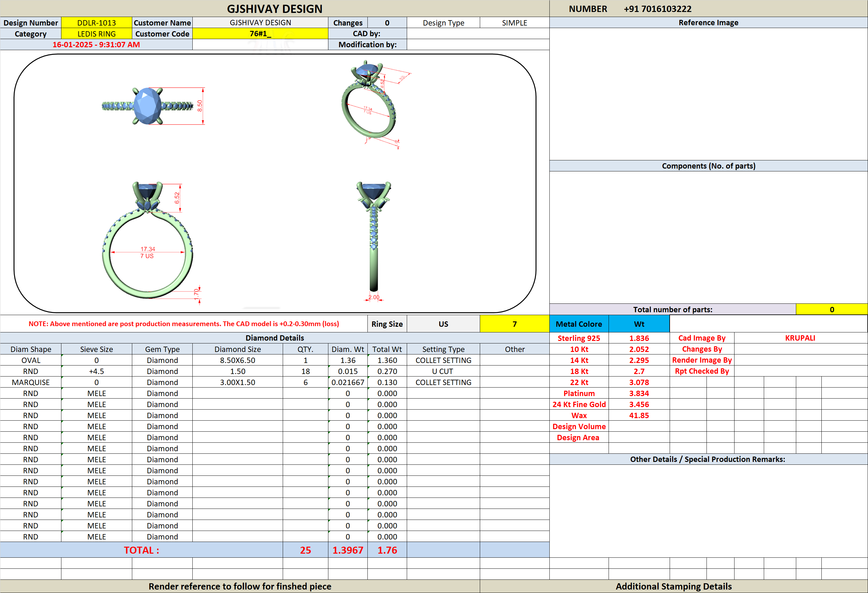Select the grand total weight 1.76
Image resolution: width=868 pixels, height=593 pixels.
coord(387,550)
